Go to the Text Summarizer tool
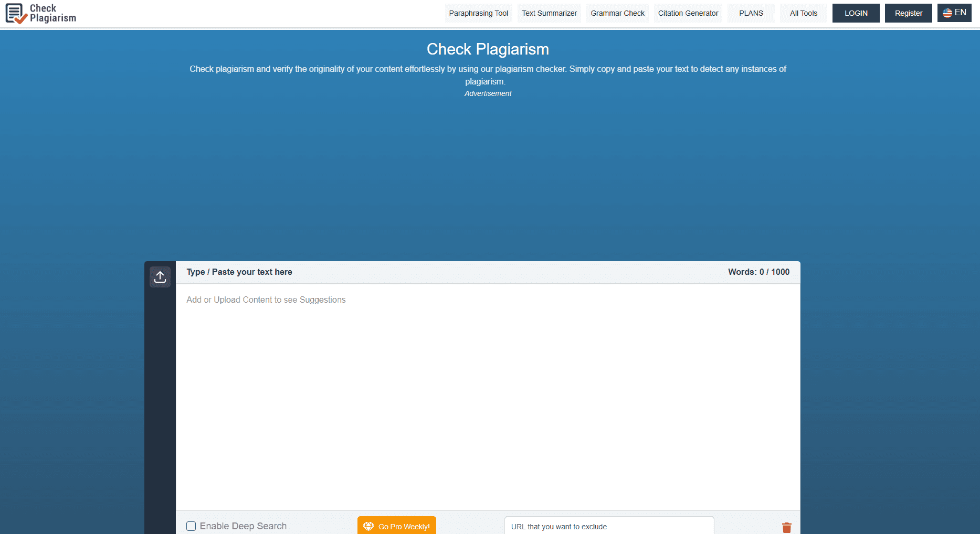Screen dimensions: 980x534 pyautogui.click(x=549, y=13)
